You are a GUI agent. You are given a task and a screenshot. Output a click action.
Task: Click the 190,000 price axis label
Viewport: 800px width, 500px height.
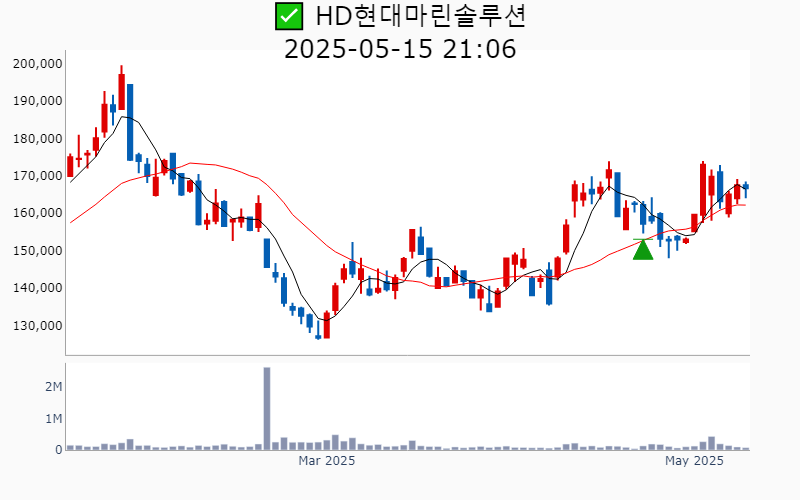click(38, 101)
